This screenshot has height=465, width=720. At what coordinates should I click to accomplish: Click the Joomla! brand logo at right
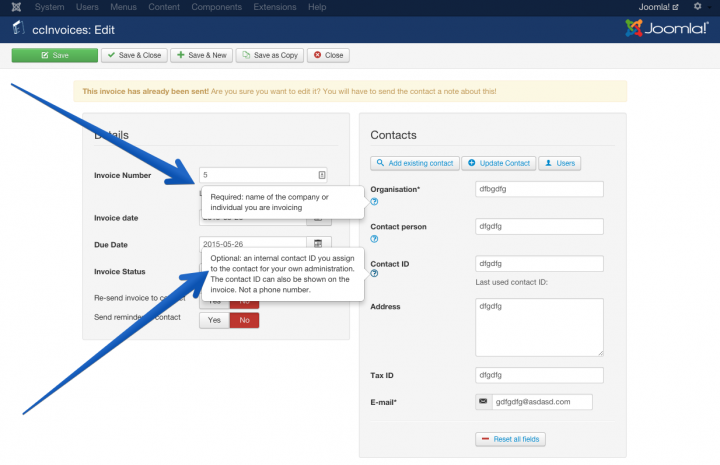click(667, 28)
